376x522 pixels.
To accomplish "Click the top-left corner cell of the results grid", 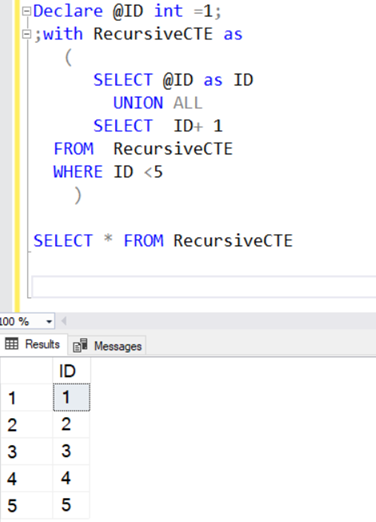I will (x=27, y=371).
